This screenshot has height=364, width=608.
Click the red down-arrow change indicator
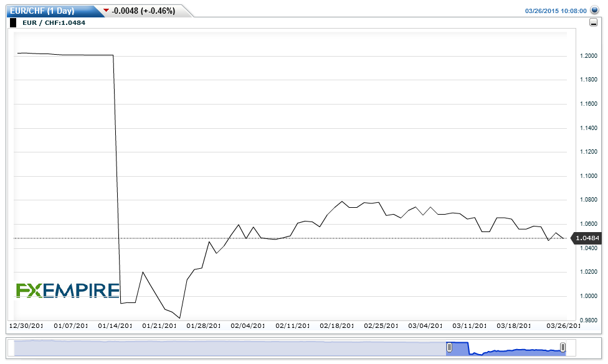point(106,11)
